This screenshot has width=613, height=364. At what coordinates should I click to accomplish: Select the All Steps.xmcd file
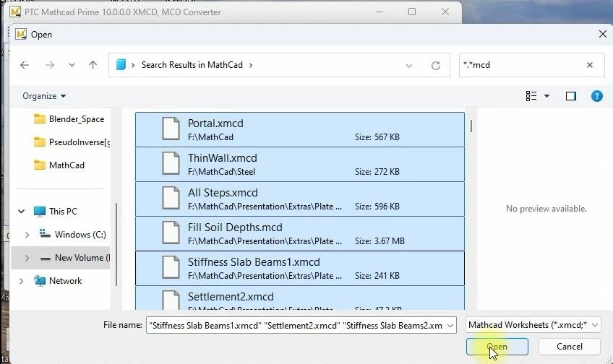(x=300, y=199)
